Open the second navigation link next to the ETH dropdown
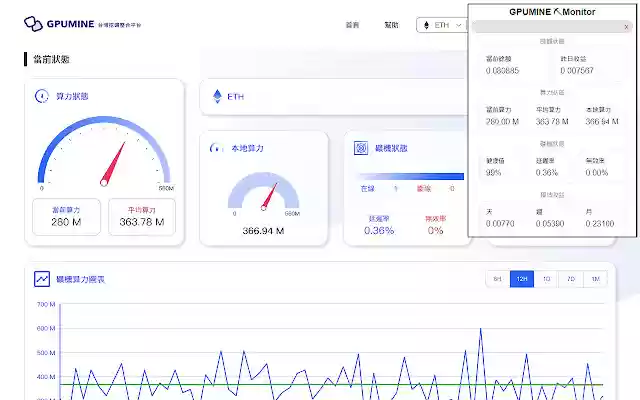The image size is (640, 400). click(391, 25)
